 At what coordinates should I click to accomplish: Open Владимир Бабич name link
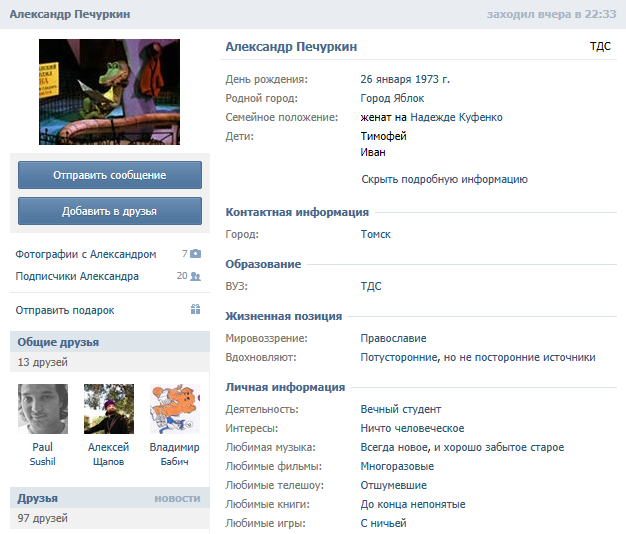coord(174,454)
